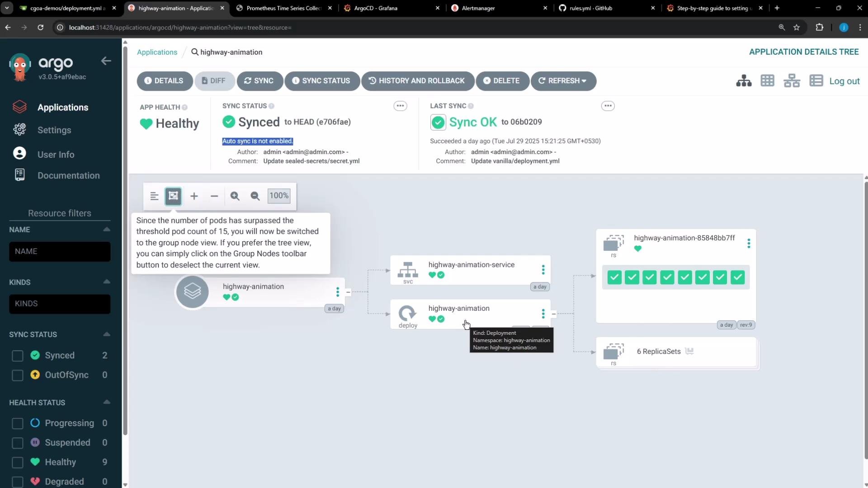The height and width of the screenshot is (488, 868).
Task: Collapse the Argo sidebar with the back arrow
Action: (106, 61)
